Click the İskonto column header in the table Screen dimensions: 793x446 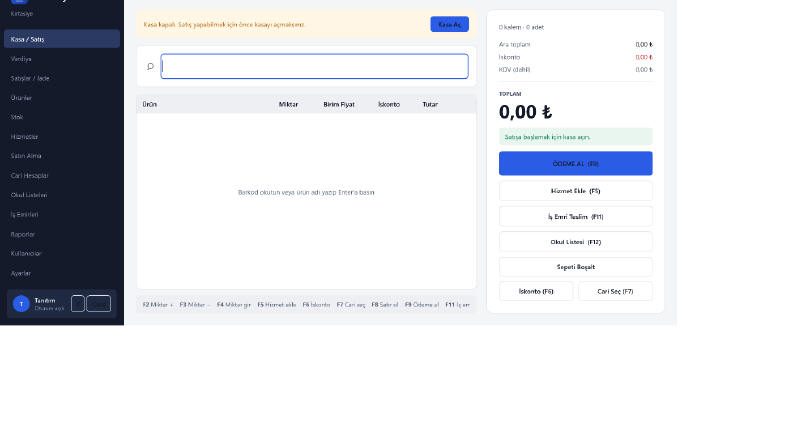(x=389, y=104)
